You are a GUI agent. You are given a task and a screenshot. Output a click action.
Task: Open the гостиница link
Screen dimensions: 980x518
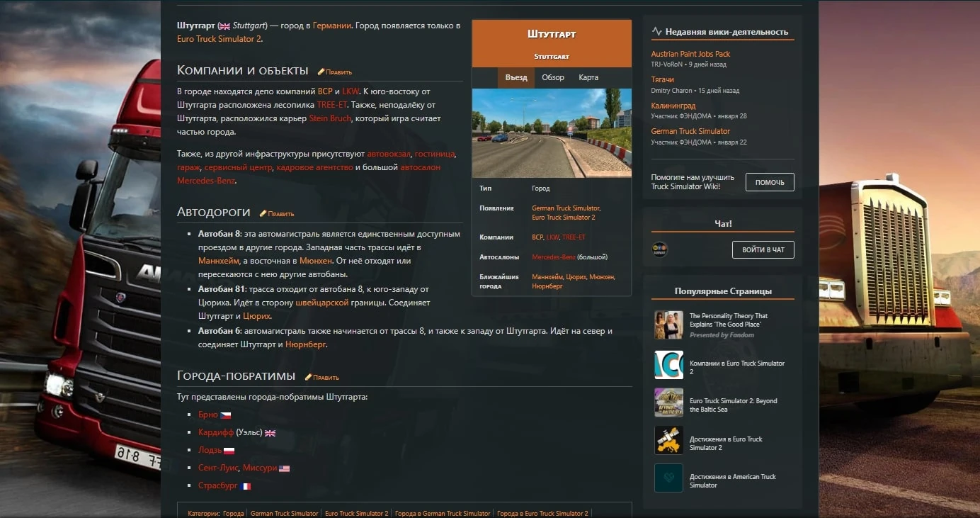435,154
